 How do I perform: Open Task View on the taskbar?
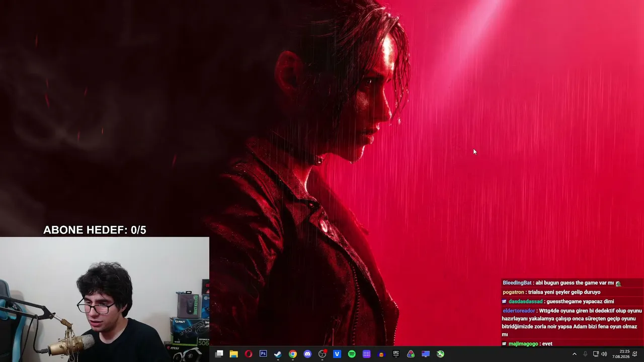tap(219, 354)
